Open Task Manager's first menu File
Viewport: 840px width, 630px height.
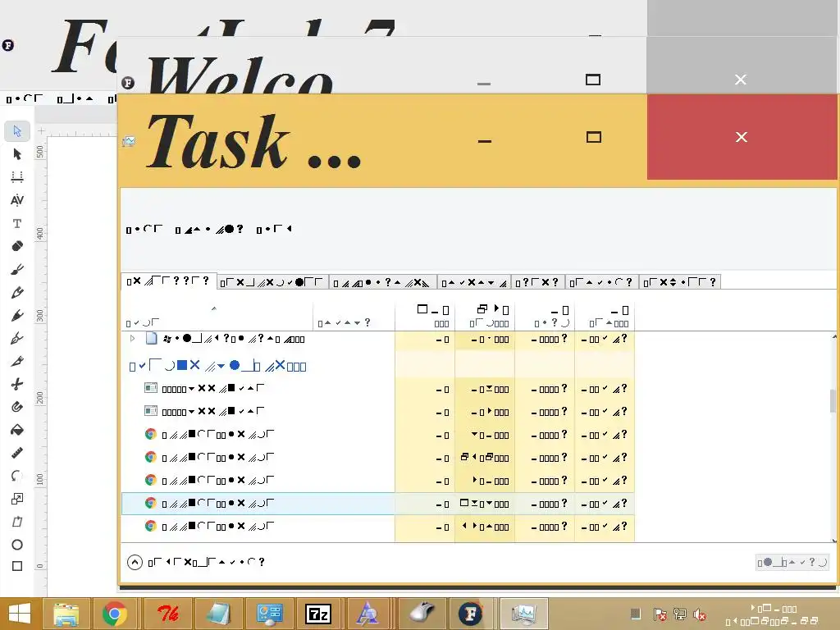(x=144, y=230)
